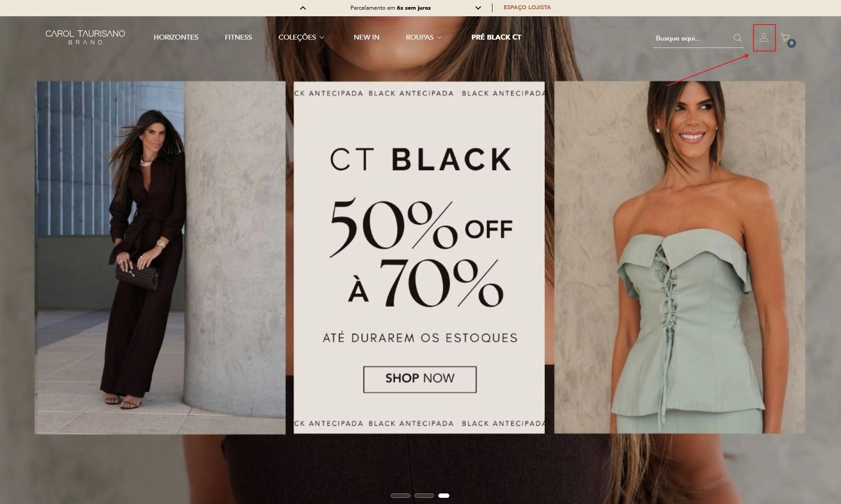Image resolution: width=841 pixels, height=504 pixels.
Task: Open the HORIZONTES menu item
Action: coord(176,37)
